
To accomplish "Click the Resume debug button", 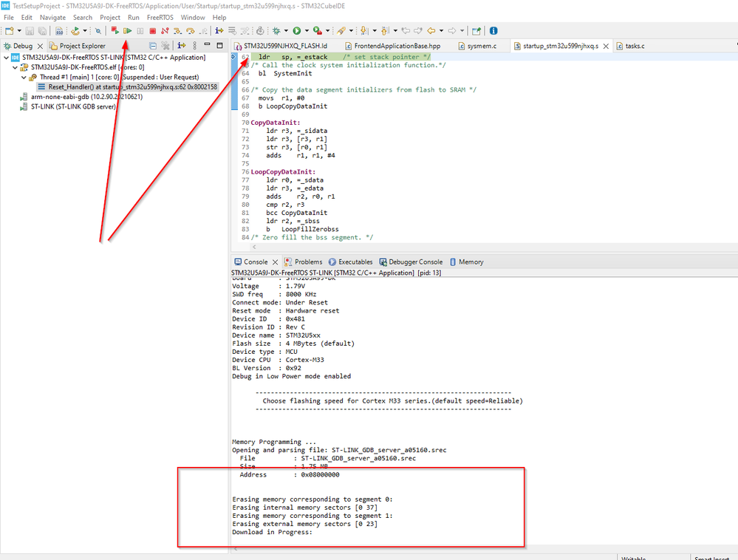I will 128,31.
